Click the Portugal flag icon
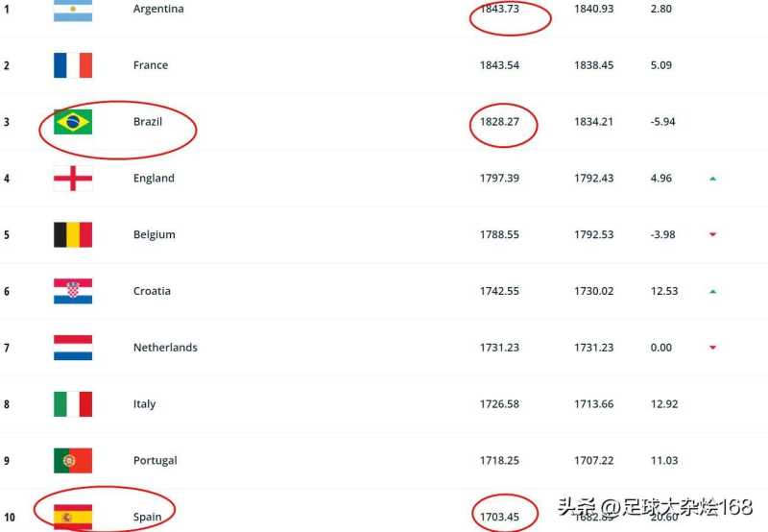Image resolution: width=768 pixels, height=532 pixels. 73,461
